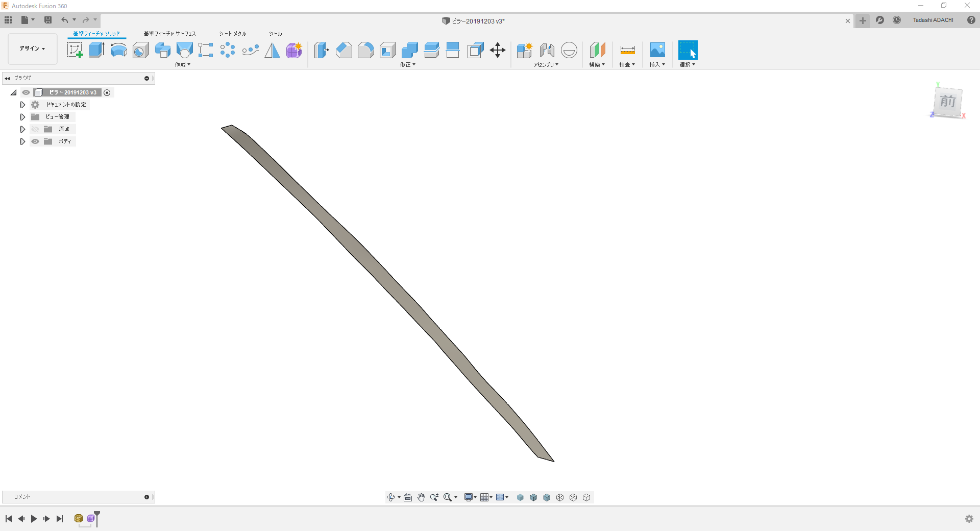Switch to the シートメタル tab

click(233, 34)
